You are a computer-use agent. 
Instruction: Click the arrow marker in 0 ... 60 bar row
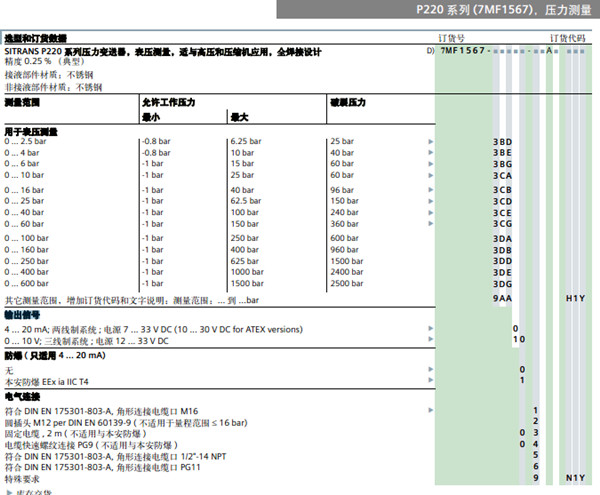pyautogui.click(x=431, y=223)
